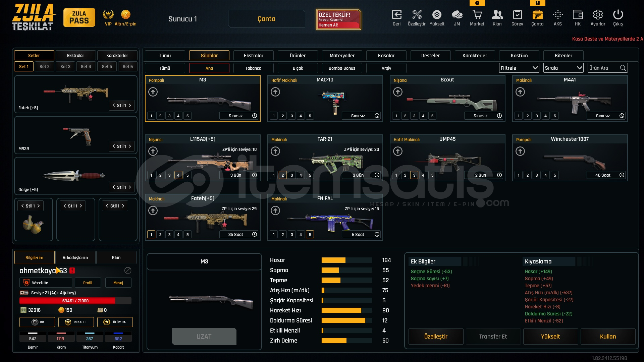Screen dimensions: 644x362
Task: Click upgrade arrow icon on MAC-10 card
Action: [275, 92]
